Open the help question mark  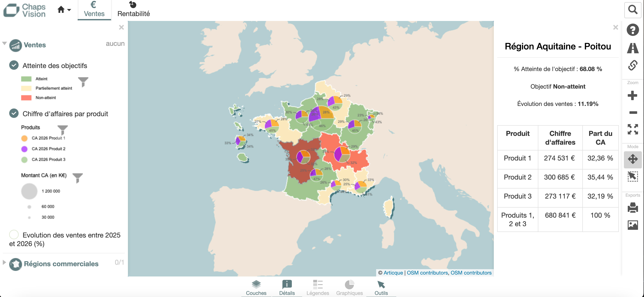pos(632,30)
